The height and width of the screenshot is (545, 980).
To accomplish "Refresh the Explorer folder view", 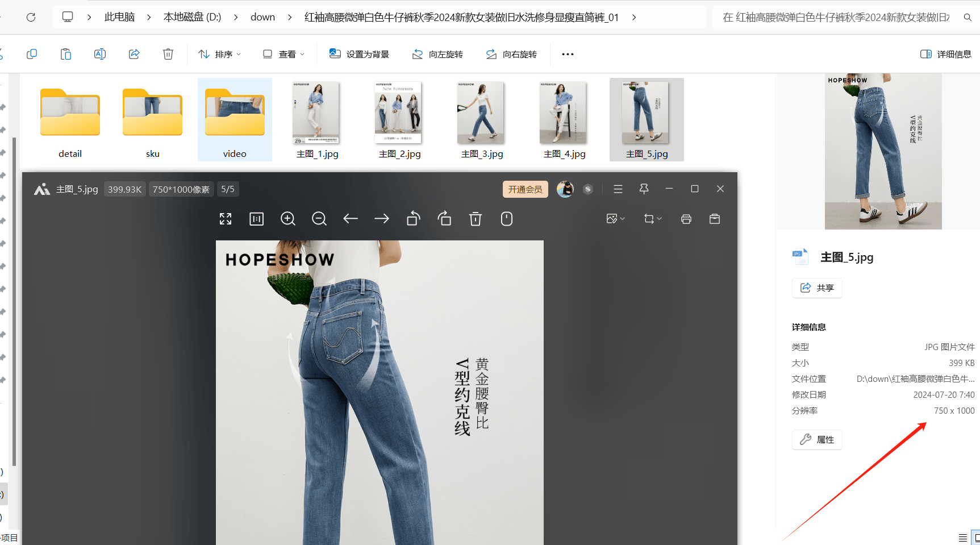I will tap(31, 17).
